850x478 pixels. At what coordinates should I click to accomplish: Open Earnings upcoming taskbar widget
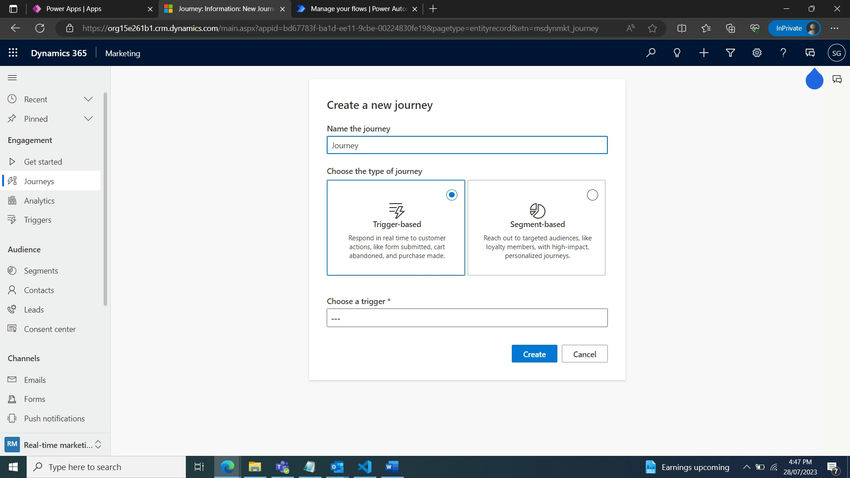pos(687,467)
